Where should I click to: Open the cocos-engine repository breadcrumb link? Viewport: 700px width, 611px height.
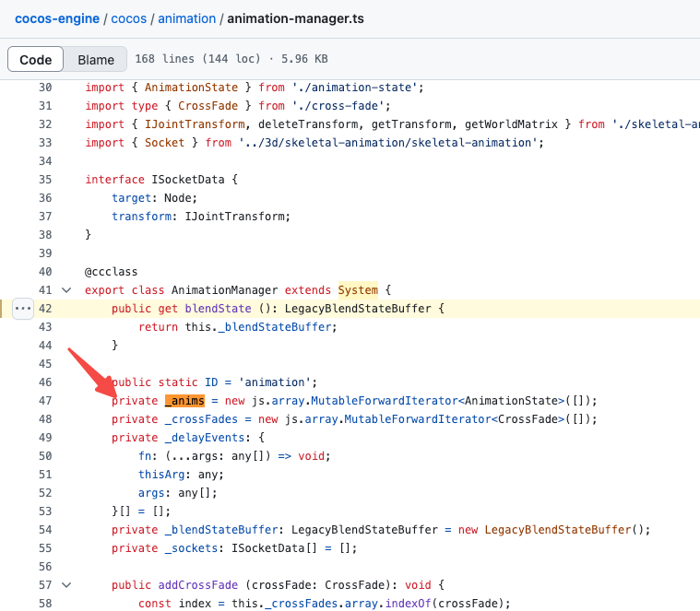point(56,18)
